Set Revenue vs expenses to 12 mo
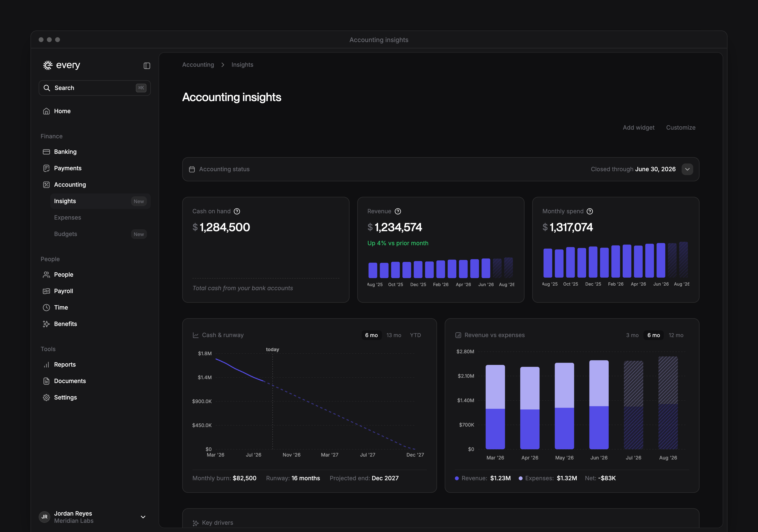The width and height of the screenshot is (758, 532). click(x=676, y=335)
